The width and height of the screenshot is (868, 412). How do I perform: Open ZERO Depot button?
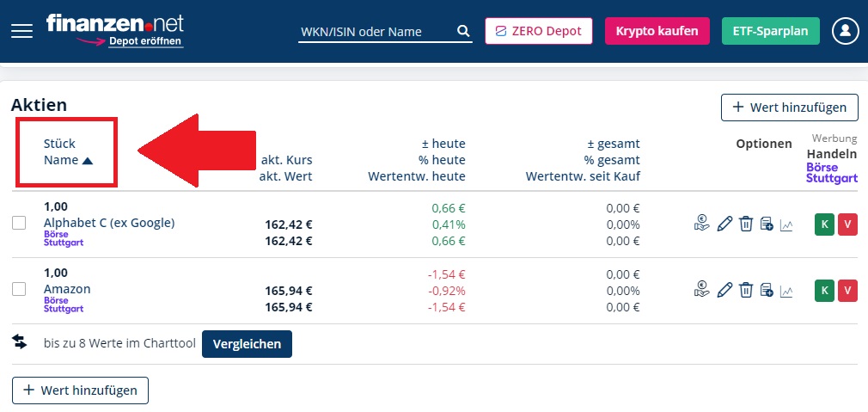539,31
